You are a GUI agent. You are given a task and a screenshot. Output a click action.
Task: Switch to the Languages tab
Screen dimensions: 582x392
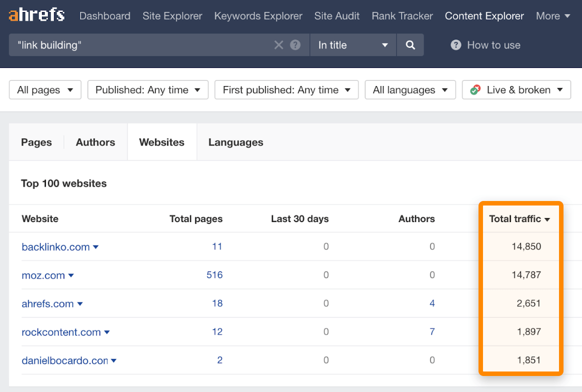235,142
